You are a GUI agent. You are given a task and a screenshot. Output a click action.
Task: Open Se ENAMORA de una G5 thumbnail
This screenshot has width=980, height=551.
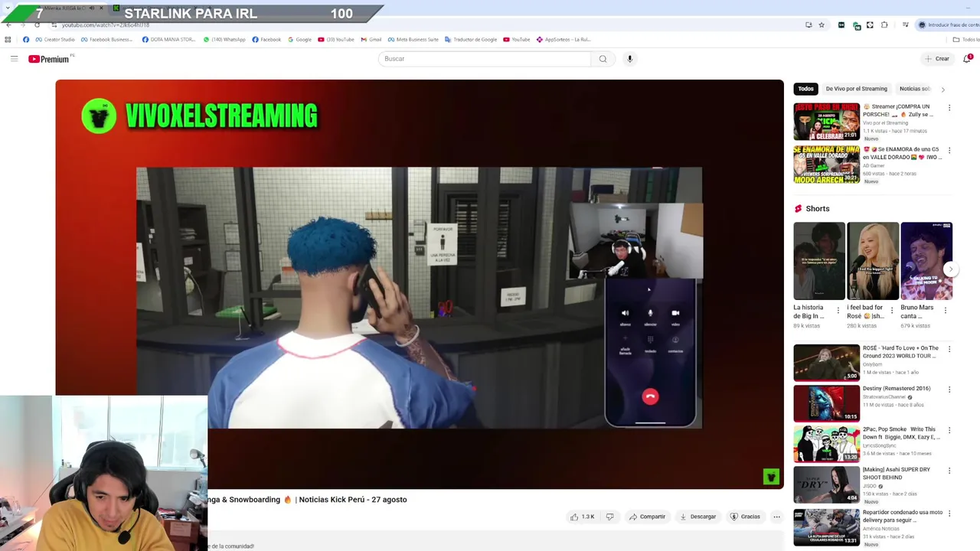[x=826, y=165]
